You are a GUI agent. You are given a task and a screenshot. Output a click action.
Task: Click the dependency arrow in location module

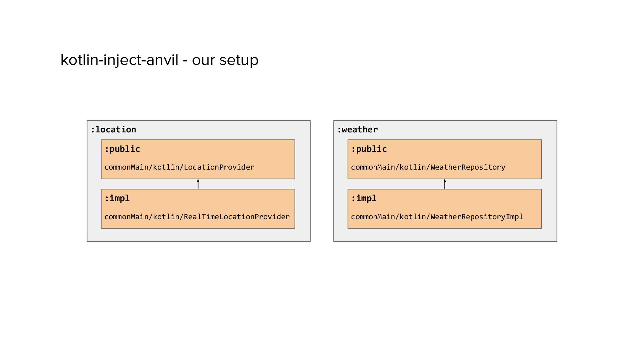tap(198, 184)
